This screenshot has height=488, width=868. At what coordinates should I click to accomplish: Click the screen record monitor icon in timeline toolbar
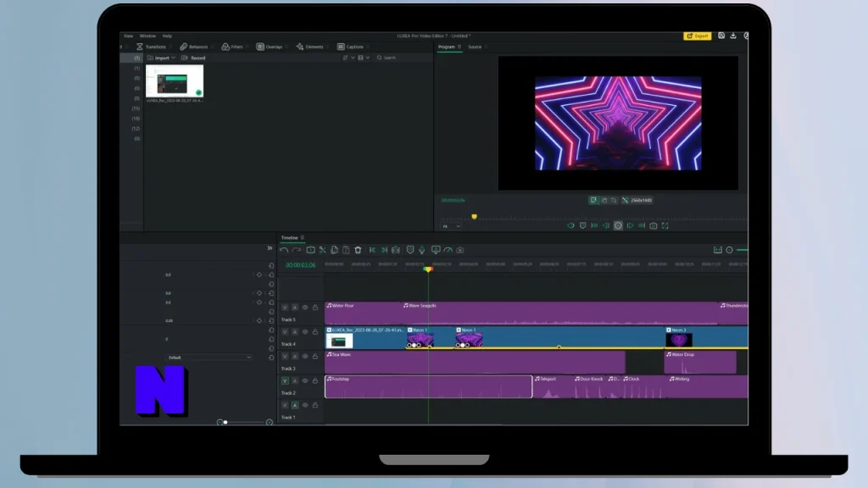click(437, 250)
